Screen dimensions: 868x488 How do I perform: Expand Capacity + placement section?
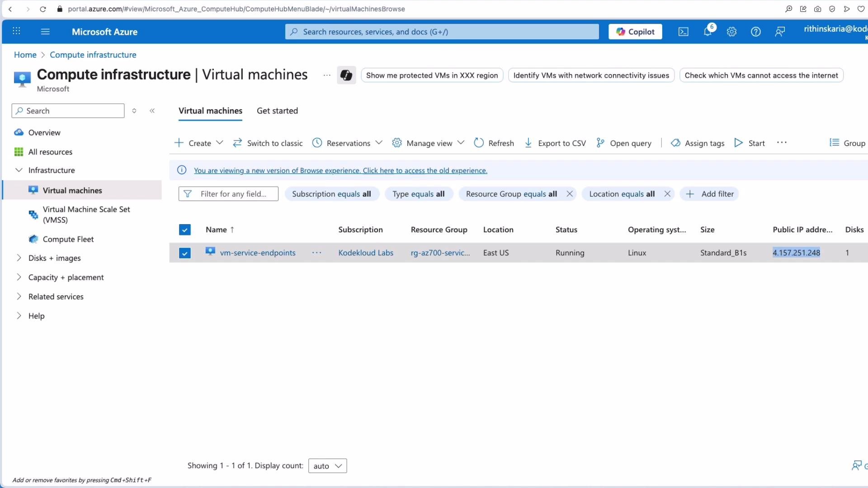tap(19, 277)
